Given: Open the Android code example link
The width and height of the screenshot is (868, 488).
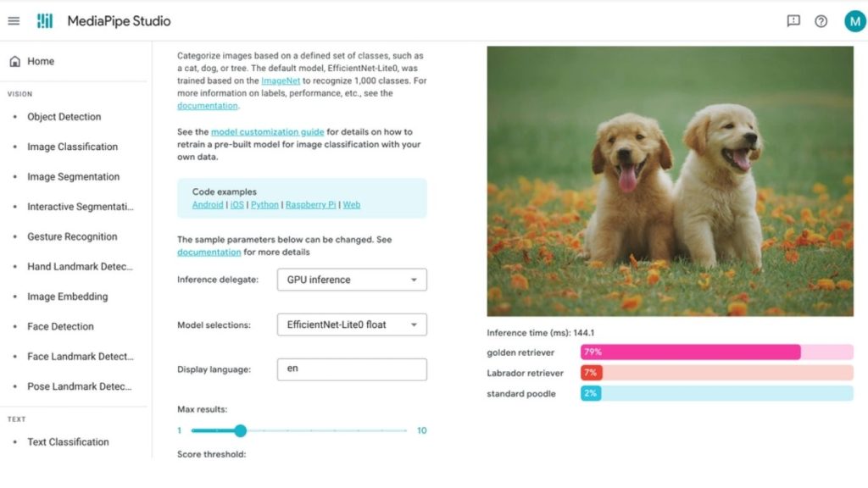Looking at the screenshot, I should (x=208, y=205).
